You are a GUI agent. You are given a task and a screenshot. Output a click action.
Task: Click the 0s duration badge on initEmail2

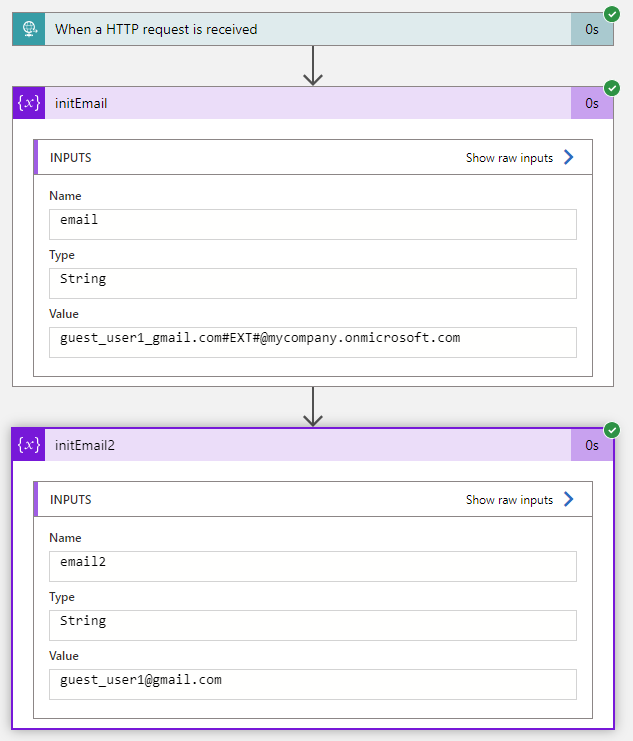[592, 445]
